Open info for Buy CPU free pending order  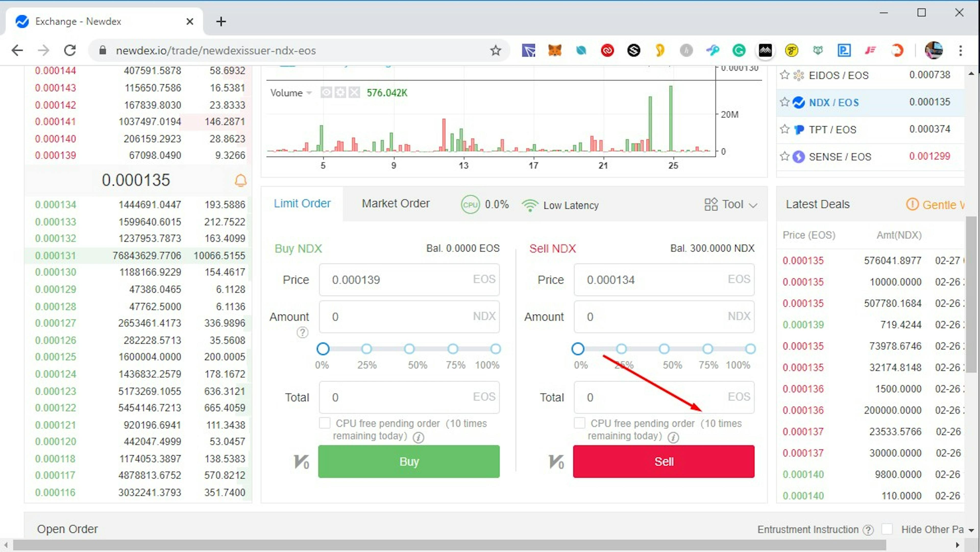[419, 437]
